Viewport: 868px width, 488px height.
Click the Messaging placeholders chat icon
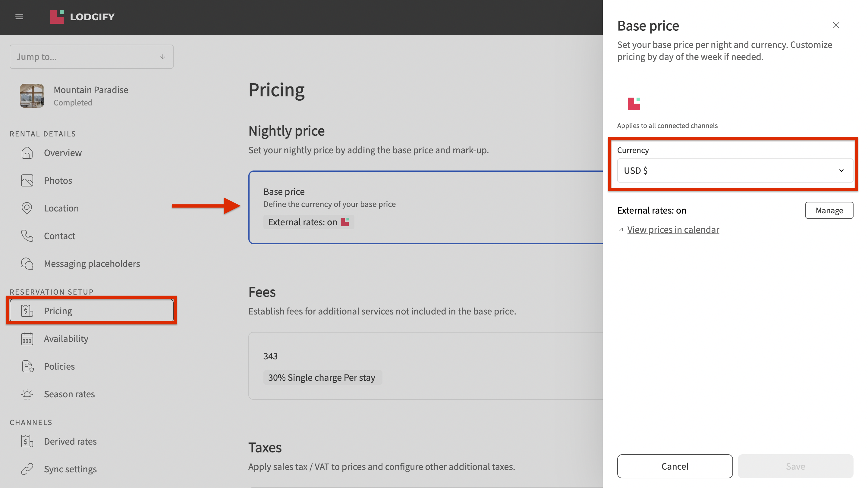click(x=27, y=264)
